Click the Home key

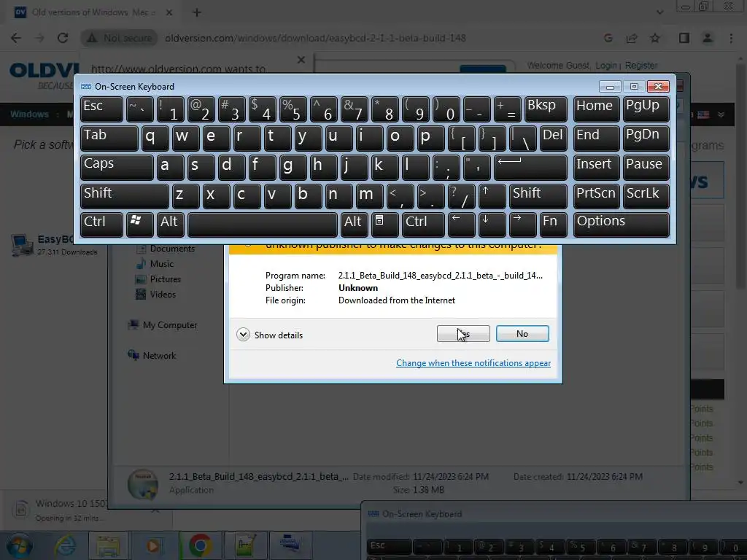(x=596, y=109)
